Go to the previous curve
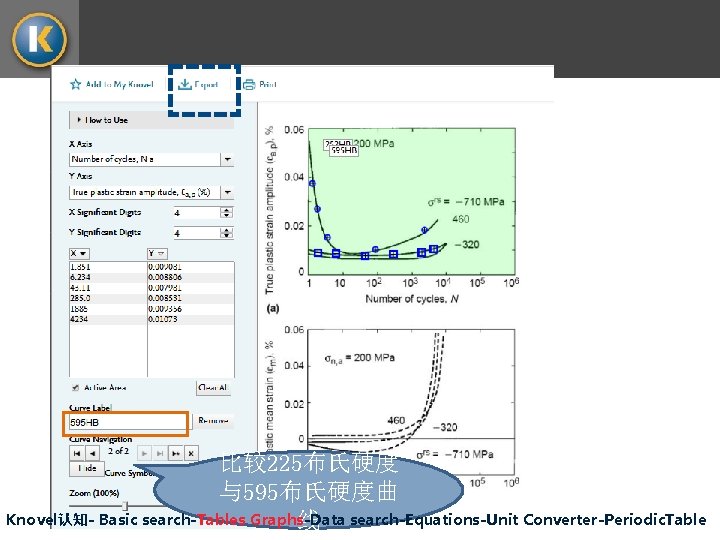The height and width of the screenshot is (540, 720). (x=93, y=454)
